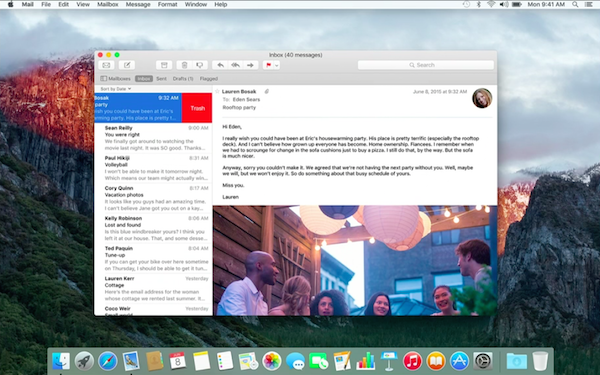Open the Mail stamp icon in Dock
The width and height of the screenshot is (600, 375).
point(131,360)
